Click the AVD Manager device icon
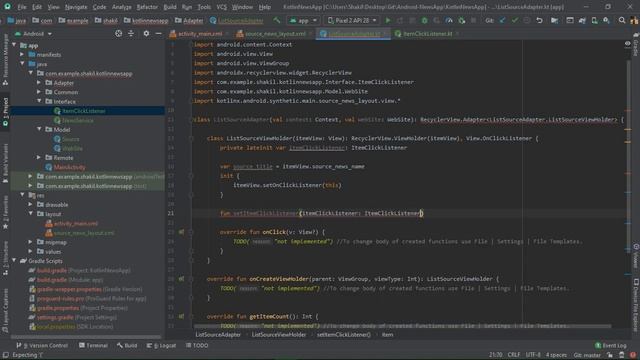Image resolution: width=640 pixels, height=360 pixels. pos(594,20)
